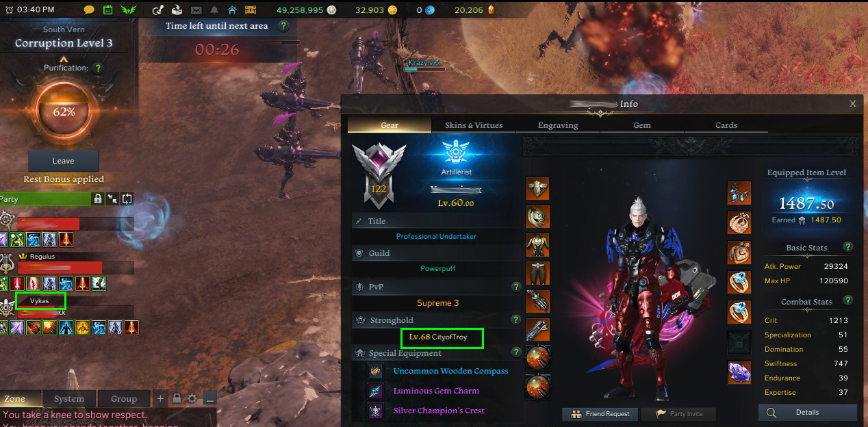Toggle the chat window lock icon
Image resolution: width=868 pixels, height=427 pixels.
(177, 398)
